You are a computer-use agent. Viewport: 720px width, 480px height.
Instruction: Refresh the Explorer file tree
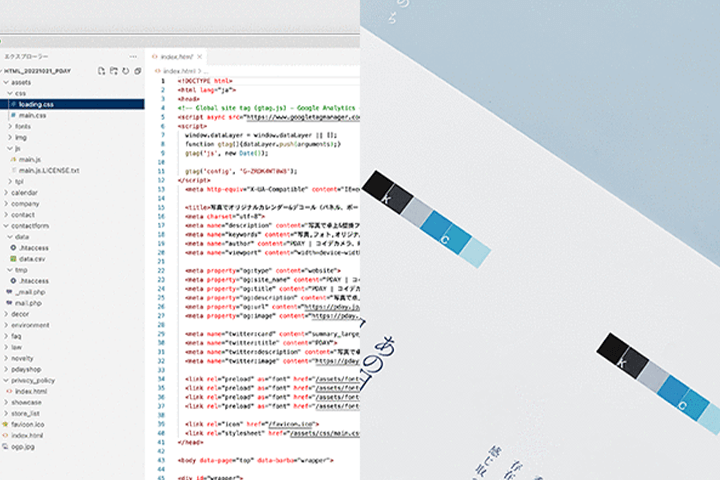[x=125, y=71]
